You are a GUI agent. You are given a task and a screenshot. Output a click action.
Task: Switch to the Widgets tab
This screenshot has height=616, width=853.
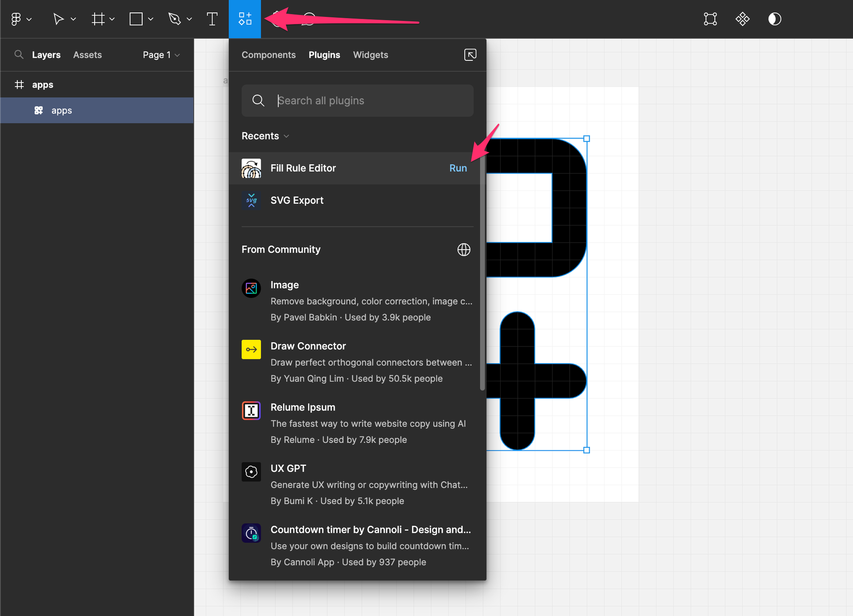click(x=371, y=55)
